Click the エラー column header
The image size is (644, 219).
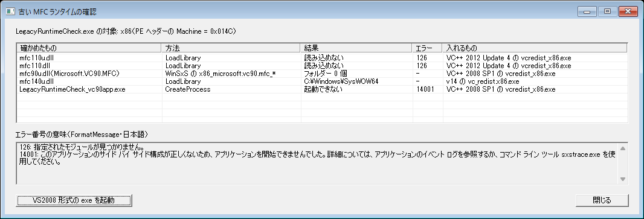pos(427,48)
